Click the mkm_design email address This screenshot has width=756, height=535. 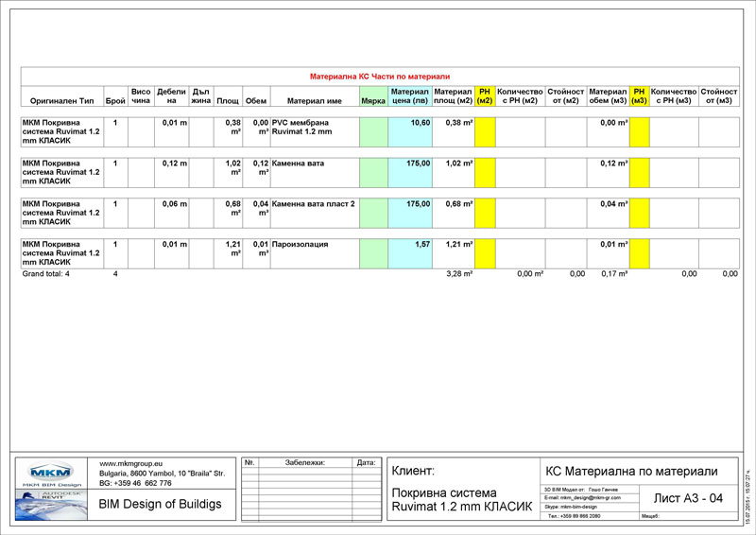583,497
